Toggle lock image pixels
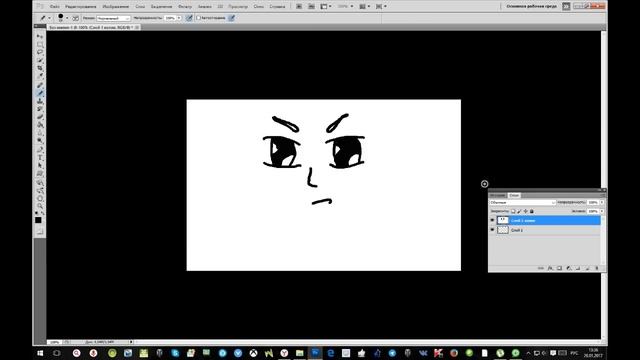Viewport: 640px width, 360px height. tap(519, 211)
